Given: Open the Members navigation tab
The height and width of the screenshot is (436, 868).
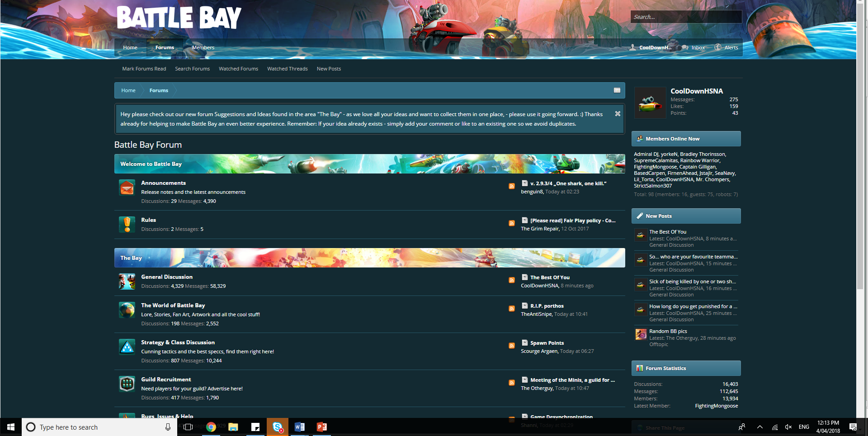Looking at the screenshot, I should click(x=203, y=47).
